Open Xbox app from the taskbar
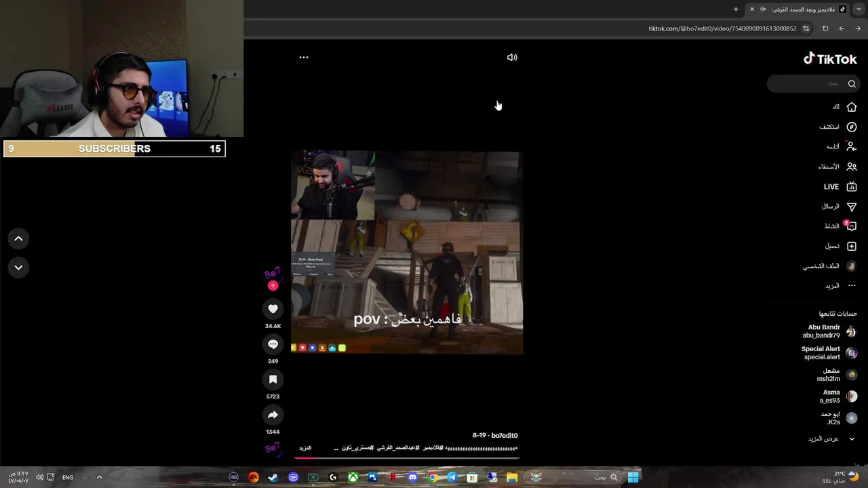Screen dimensions: 868x488 pyautogui.click(x=353, y=477)
